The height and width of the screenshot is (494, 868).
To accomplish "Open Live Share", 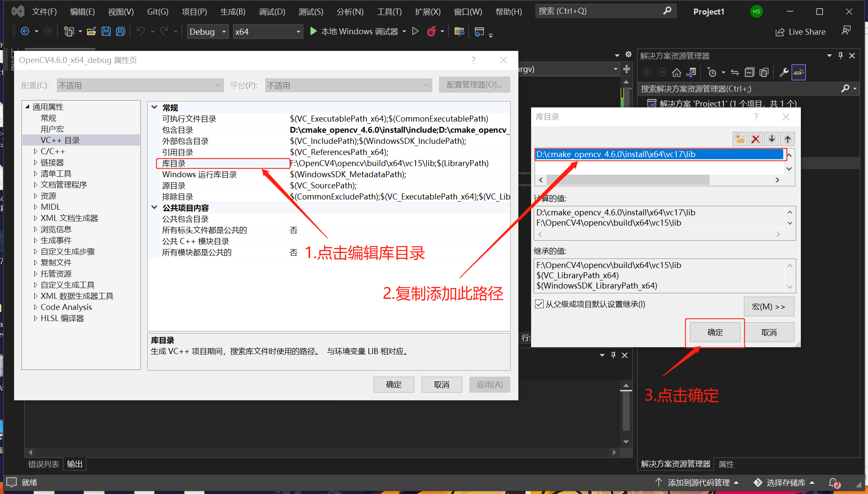I will coord(801,32).
